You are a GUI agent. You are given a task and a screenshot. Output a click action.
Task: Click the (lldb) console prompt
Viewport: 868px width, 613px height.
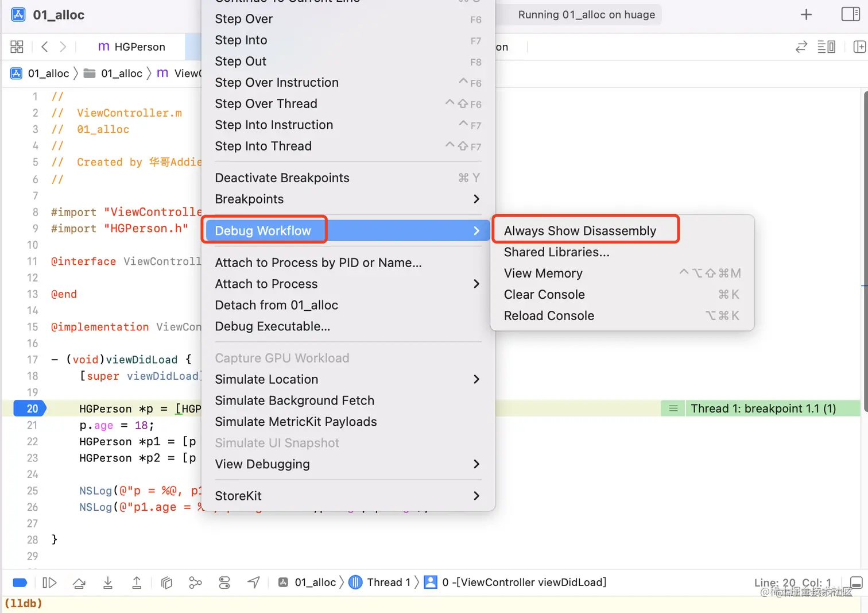[24, 603]
